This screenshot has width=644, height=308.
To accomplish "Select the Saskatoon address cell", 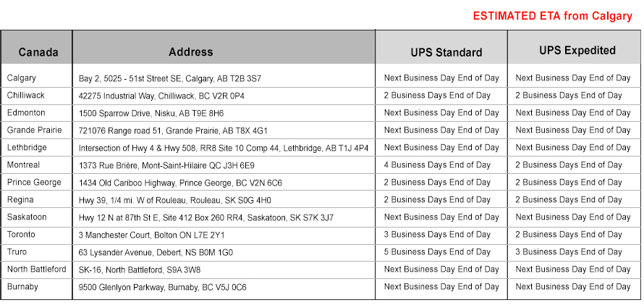I will pyautogui.click(x=206, y=217).
